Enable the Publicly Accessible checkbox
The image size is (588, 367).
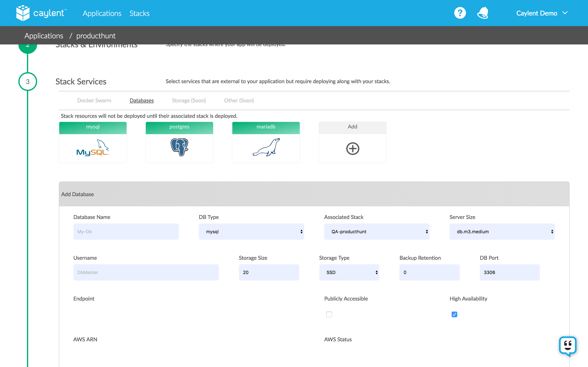329,314
